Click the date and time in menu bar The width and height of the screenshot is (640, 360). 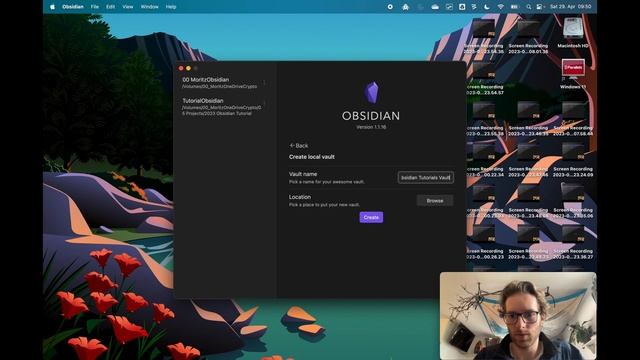(570, 7)
